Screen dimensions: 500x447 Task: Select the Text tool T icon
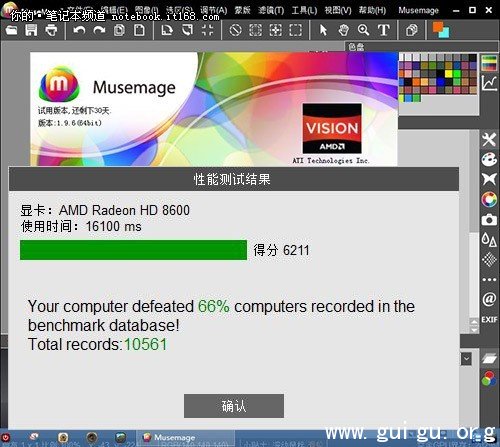[384, 30]
